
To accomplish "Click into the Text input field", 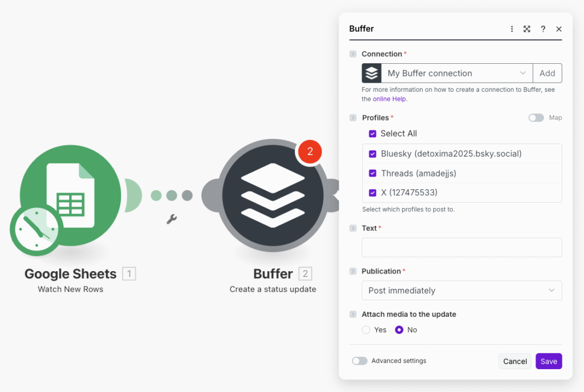I will (x=461, y=247).
